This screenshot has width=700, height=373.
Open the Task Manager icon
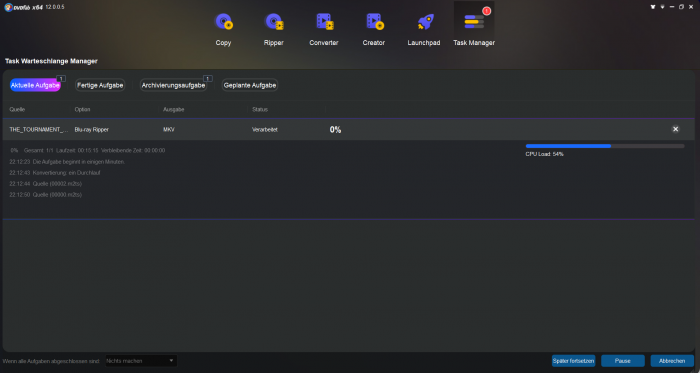474,22
